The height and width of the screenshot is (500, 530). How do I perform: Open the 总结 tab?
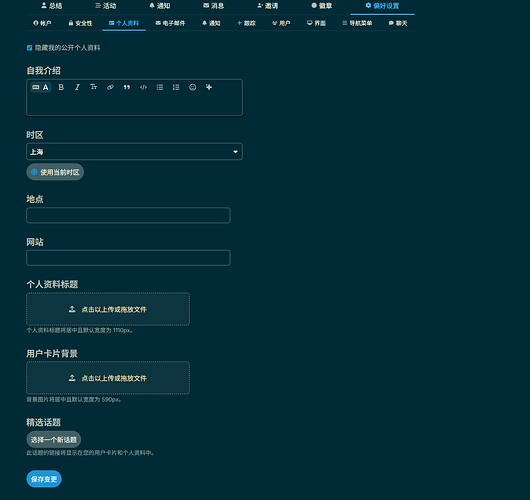(52, 6)
